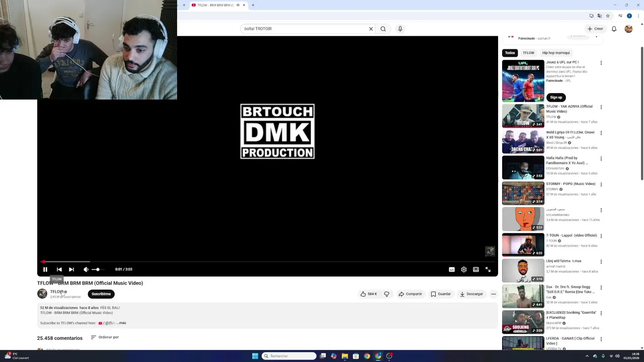Viewport: 644px width, 362px height.
Task: Select the Todos filter chip
Action: (x=510, y=53)
